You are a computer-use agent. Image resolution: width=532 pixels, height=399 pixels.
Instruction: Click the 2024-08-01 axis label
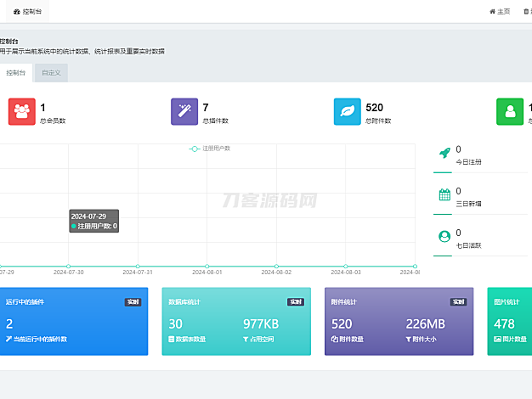pyautogui.click(x=207, y=273)
